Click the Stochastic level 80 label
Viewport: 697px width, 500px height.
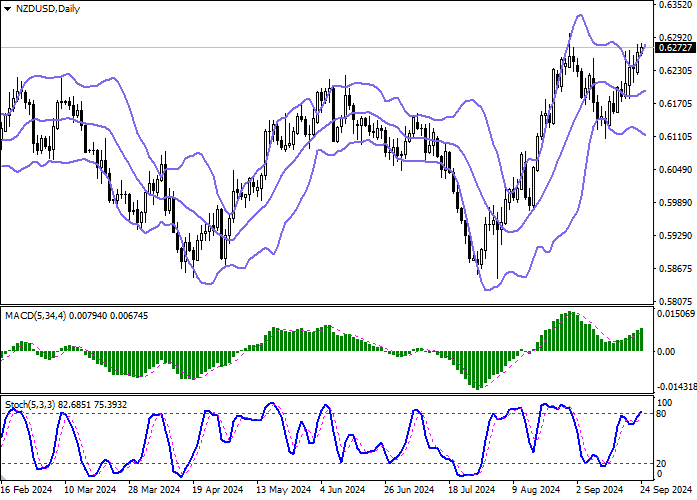pyautogui.click(x=661, y=414)
